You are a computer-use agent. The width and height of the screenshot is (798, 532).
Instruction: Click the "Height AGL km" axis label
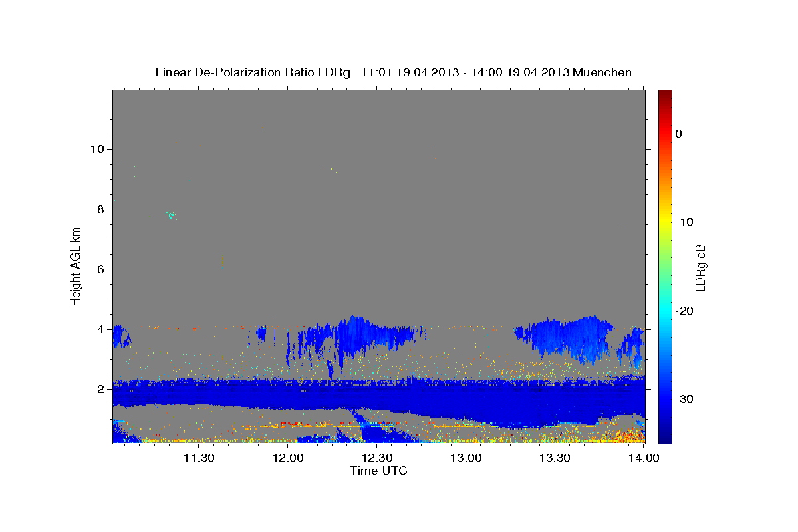click(76, 265)
